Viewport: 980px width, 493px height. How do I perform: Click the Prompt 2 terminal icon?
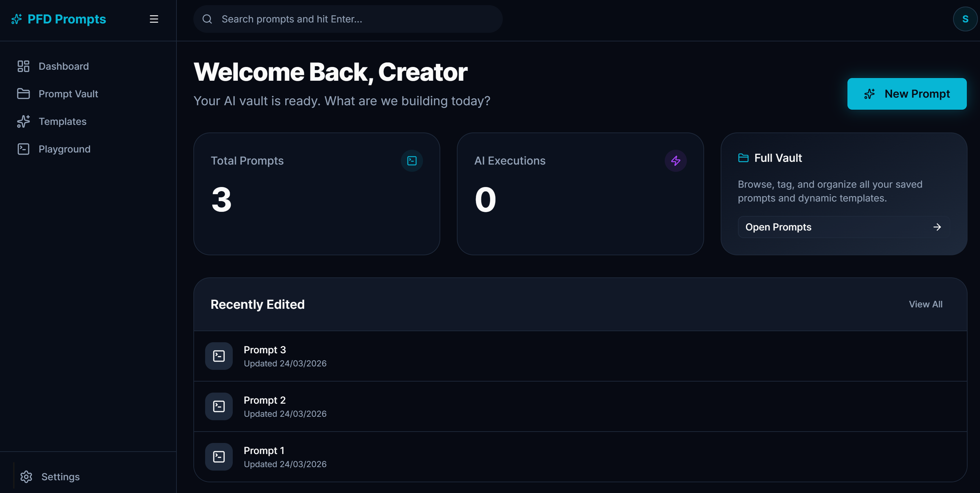[219, 406]
